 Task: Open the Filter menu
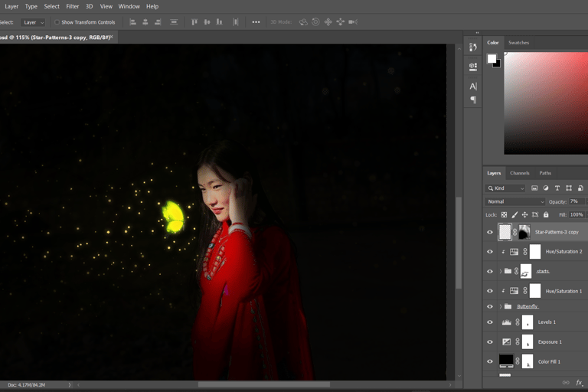[x=73, y=6]
